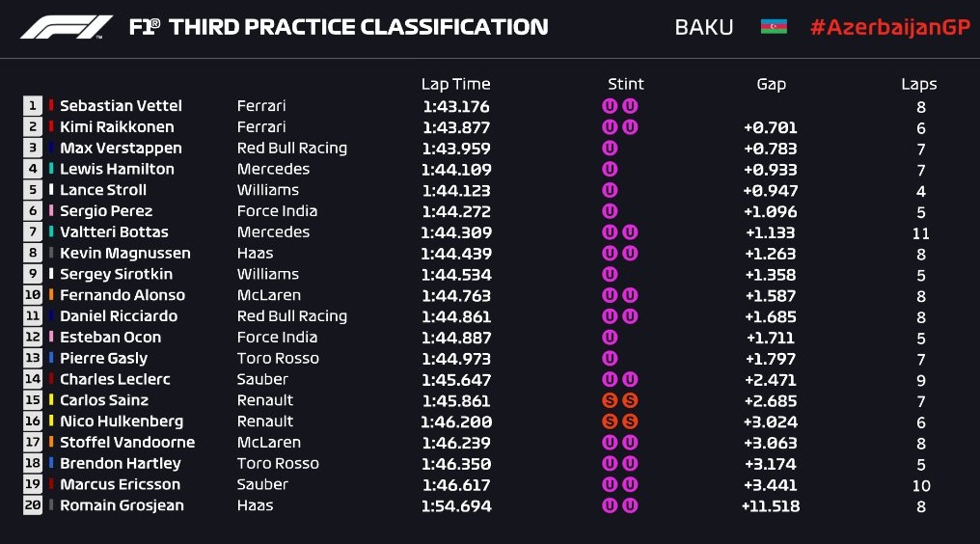Select the Gap column header
This screenshot has height=544, width=980.
point(771,84)
